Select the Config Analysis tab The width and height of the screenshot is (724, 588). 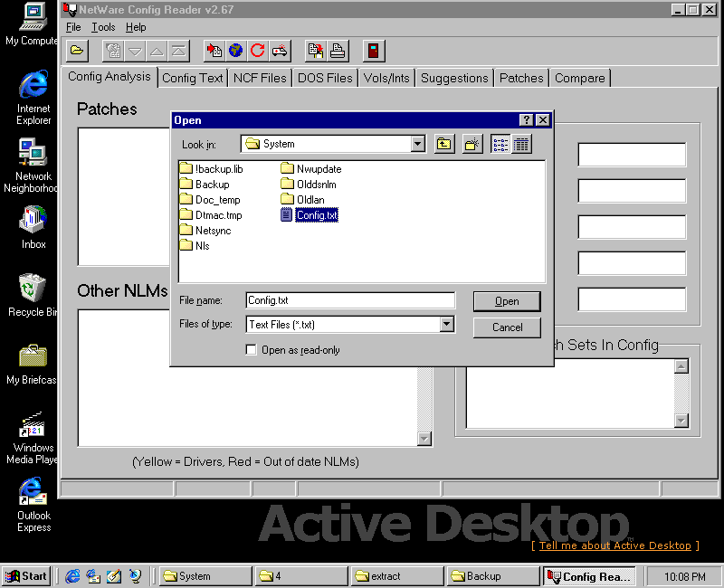109,77
